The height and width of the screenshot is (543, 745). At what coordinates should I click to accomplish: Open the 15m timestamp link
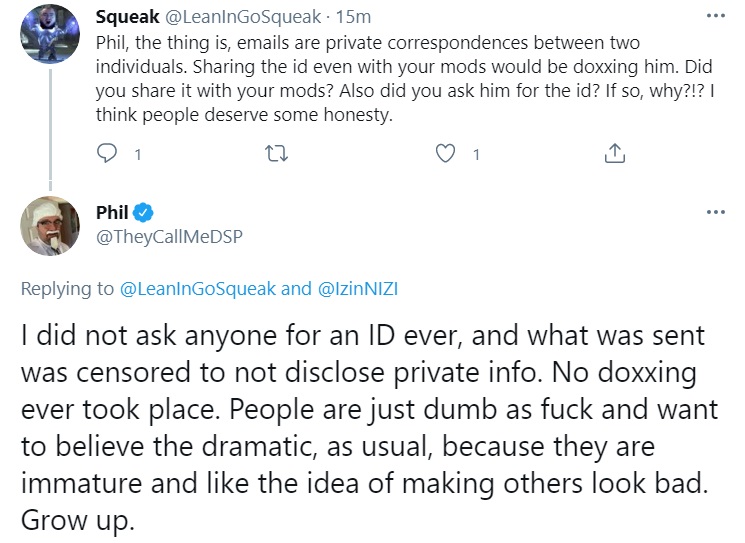[x=353, y=17]
